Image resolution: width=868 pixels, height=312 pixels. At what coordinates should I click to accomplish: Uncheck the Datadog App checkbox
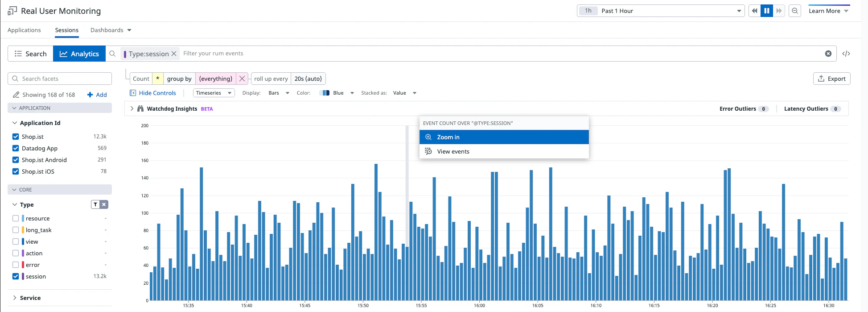16,148
